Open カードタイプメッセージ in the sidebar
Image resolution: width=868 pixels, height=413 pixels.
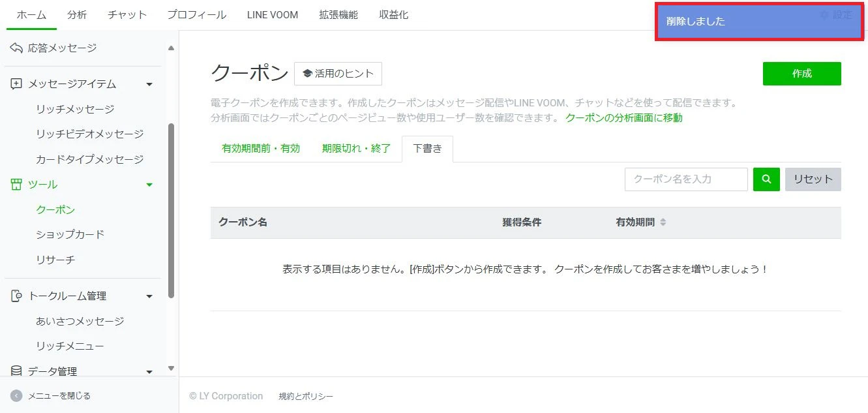[x=90, y=159]
